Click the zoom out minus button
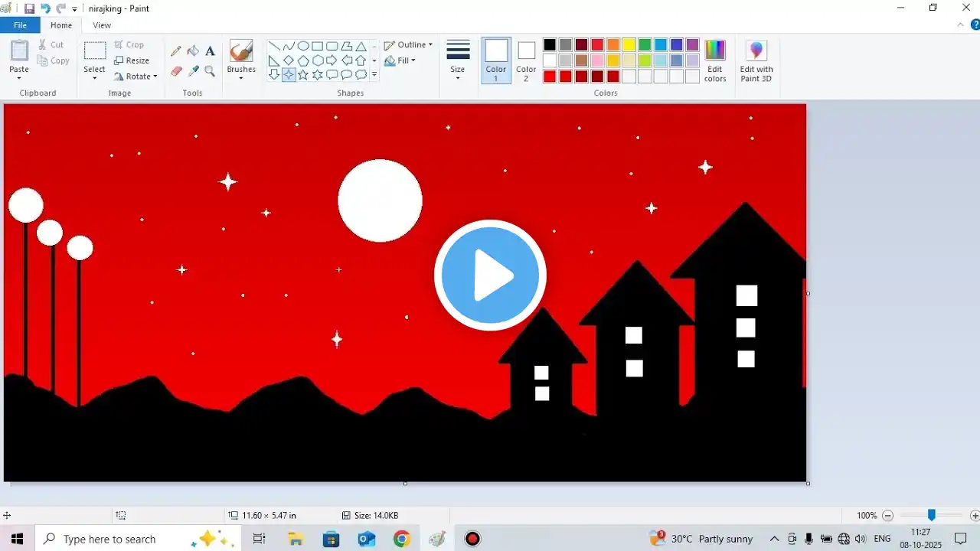Screen dimensions: 980x551 [x=887, y=516]
